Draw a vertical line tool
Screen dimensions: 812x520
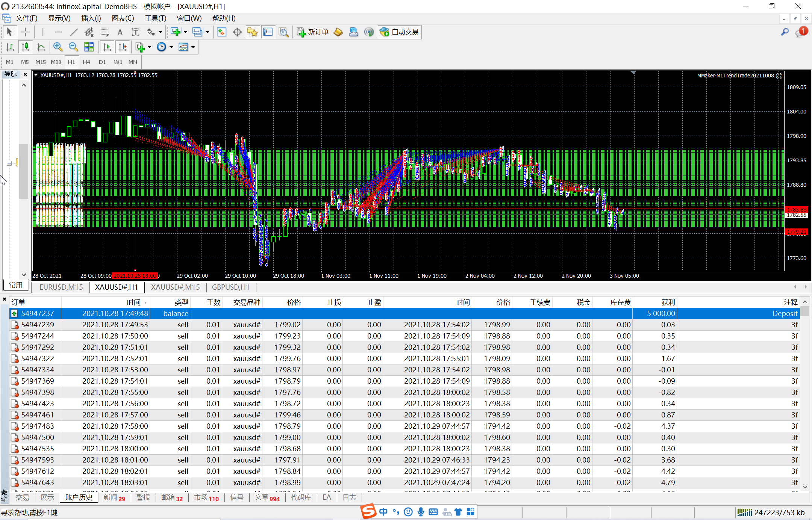pyautogui.click(x=43, y=32)
